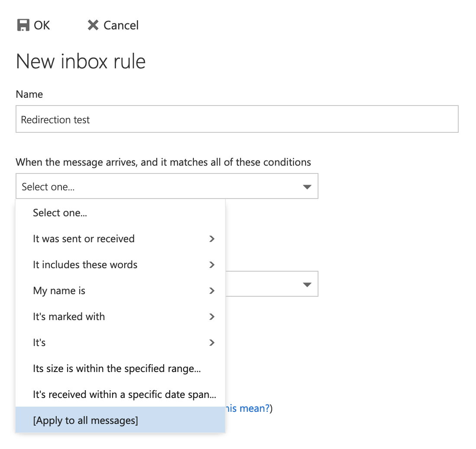This screenshot has width=476, height=449.
Task: Click arrow beside 'It includes these words'
Action: pyautogui.click(x=212, y=265)
